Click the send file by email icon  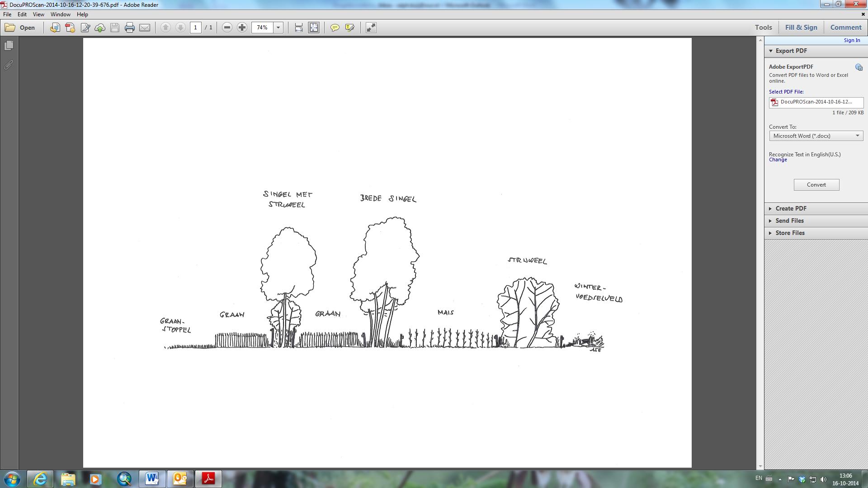coord(145,28)
